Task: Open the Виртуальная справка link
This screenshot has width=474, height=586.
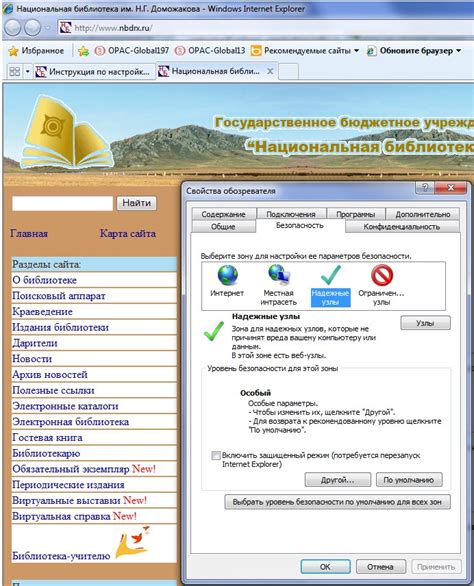Action: 61,516
